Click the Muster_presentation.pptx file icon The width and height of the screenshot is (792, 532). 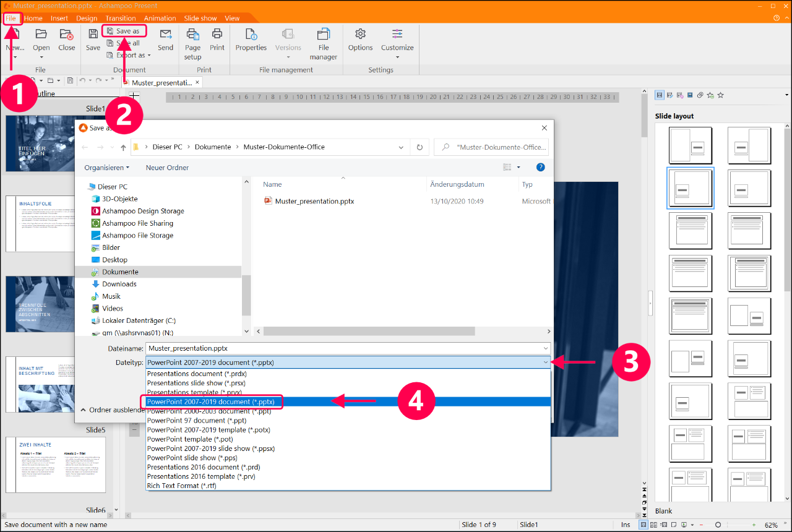point(269,201)
